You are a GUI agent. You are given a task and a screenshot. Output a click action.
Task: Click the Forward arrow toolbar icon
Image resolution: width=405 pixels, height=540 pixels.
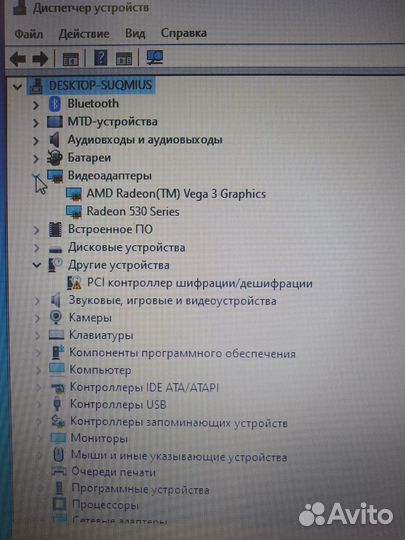(40, 59)
